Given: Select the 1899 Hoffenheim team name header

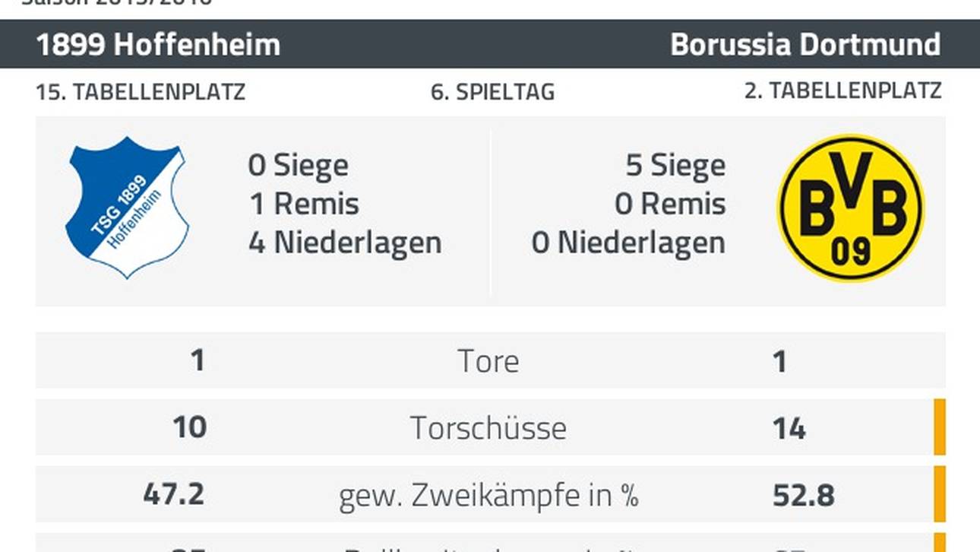Looking at the screenshot, I should pos(158,45).
